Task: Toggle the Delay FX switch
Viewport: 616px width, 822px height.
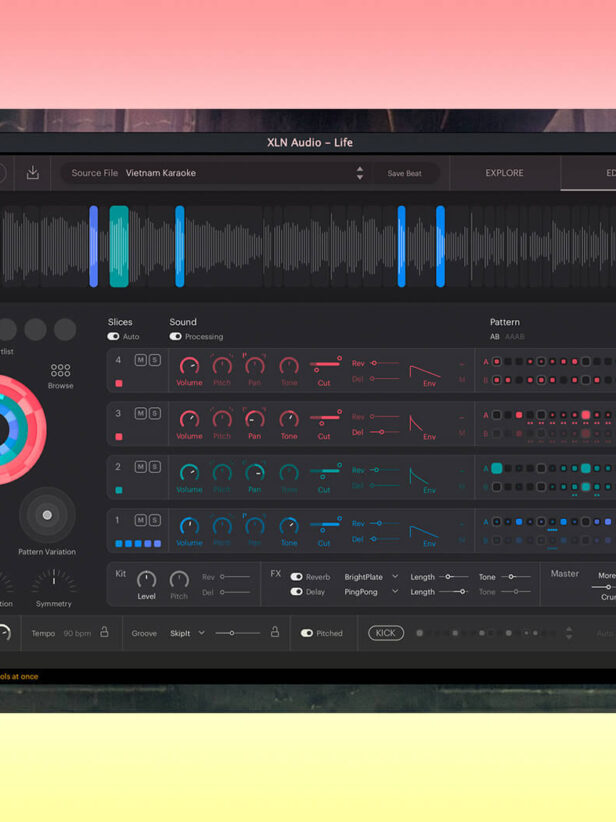Action: pos(296,592)
